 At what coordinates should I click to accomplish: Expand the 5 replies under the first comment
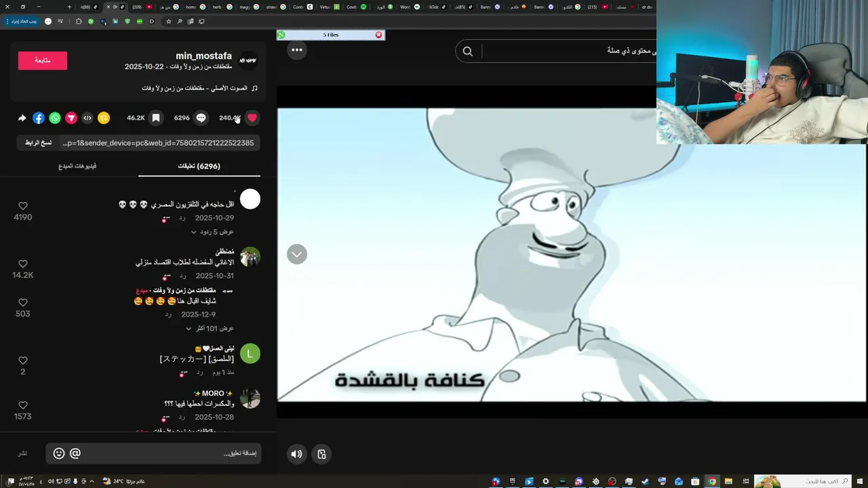coord(212,232)
